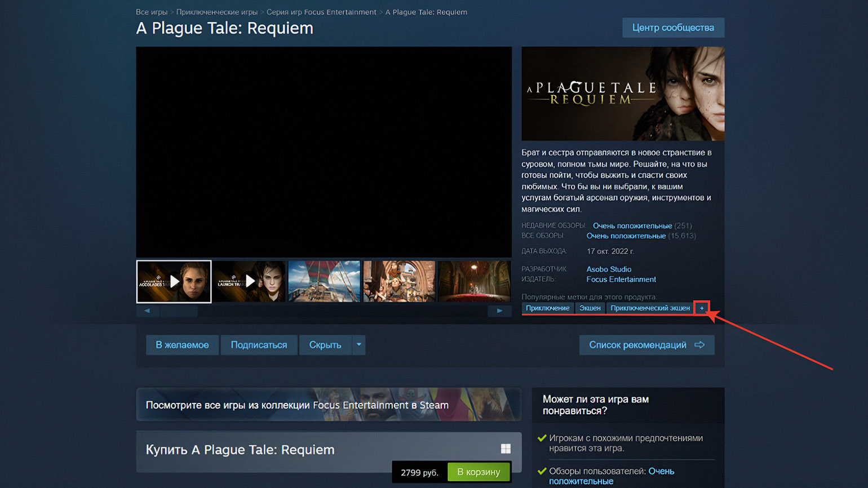Click the arrow icon in Список рекомендаций
This screenshot has height=488, width=868.
699,345
